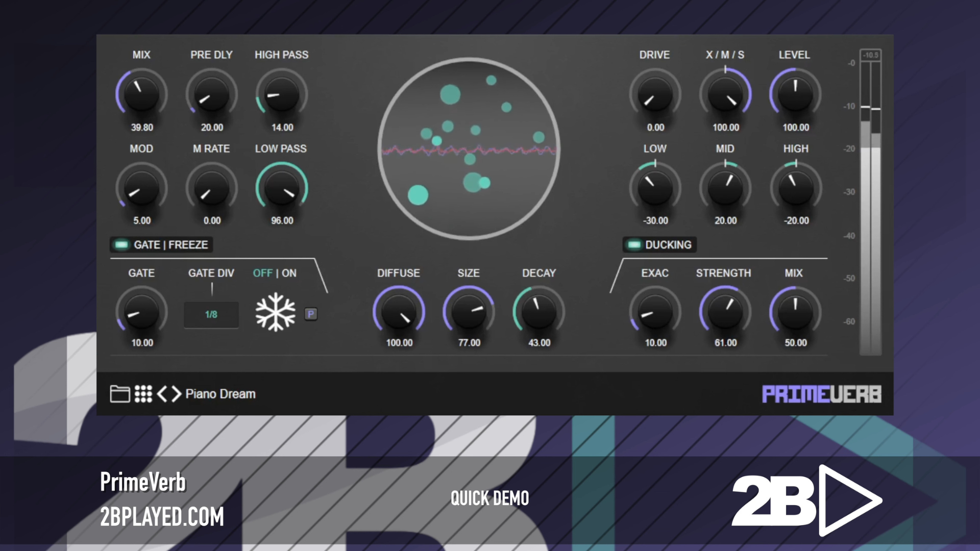Click the HIGH PASS knob
Viewport: 980px width, 551px height.
pyautogui.click(x=282, y=94)
